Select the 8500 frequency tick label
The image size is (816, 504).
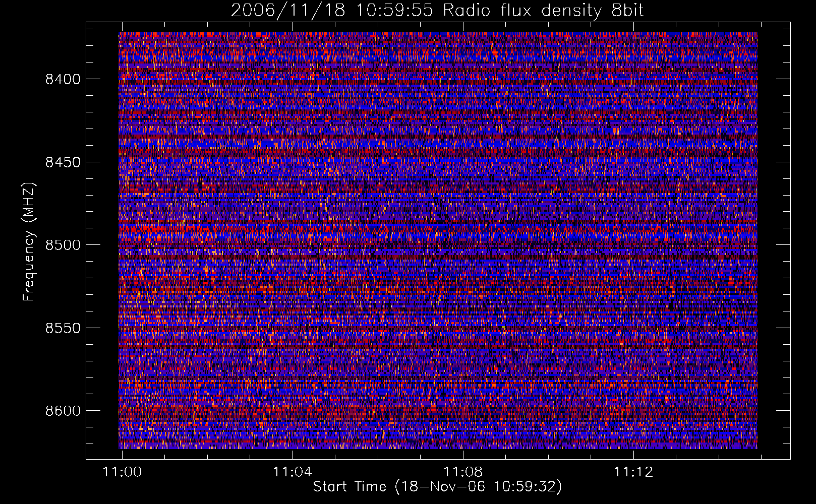coord(63,245)
